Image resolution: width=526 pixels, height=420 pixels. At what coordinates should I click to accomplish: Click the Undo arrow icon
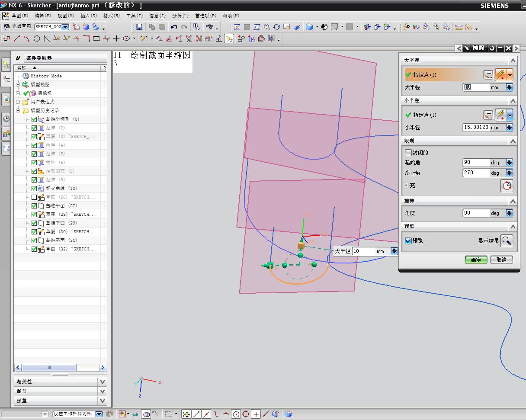pyautogui.click(x=174, y=27)
